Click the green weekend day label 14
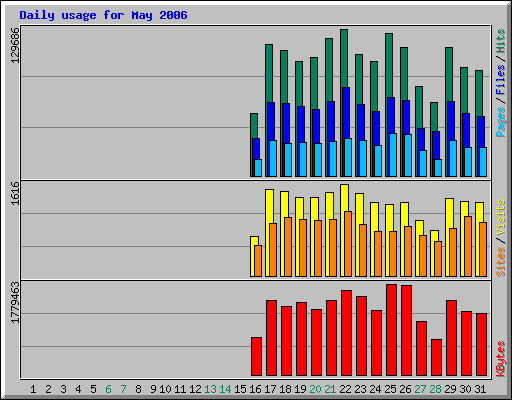Image resolution: width=512 pixels, height=400 pixels. point(225,389)
